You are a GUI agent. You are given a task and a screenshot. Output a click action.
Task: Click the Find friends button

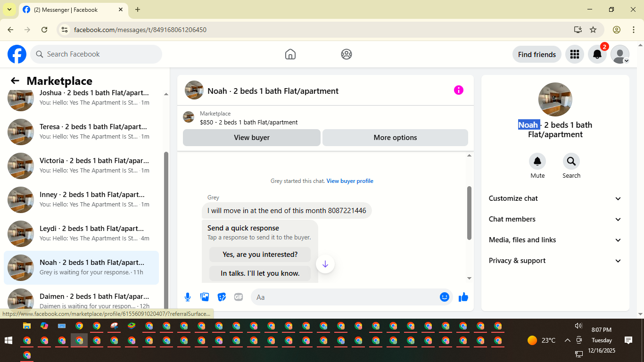[537, 54]
